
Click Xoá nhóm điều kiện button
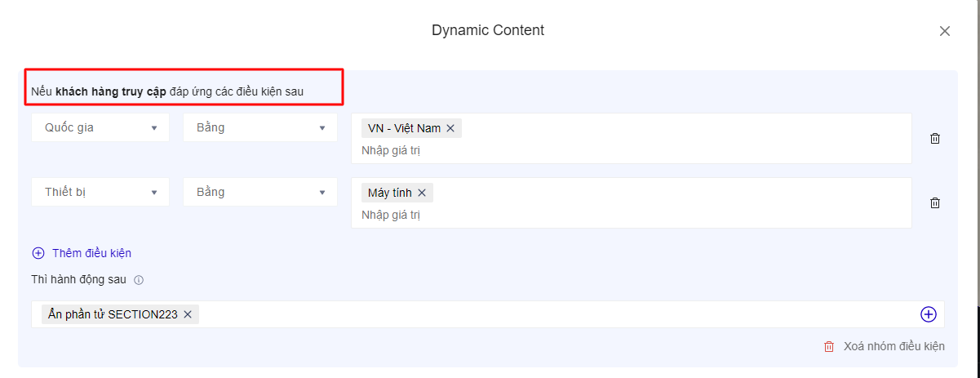[x=894, y=346]
